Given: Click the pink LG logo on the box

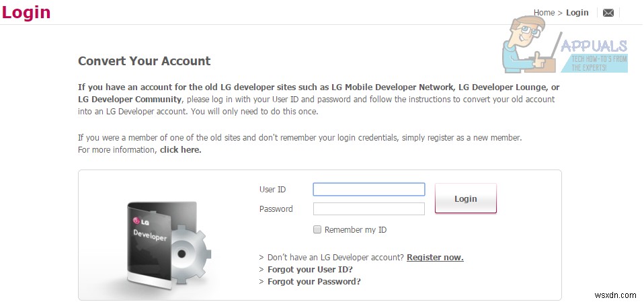Looking at the screenshot, I should click(x=141, y=221).
